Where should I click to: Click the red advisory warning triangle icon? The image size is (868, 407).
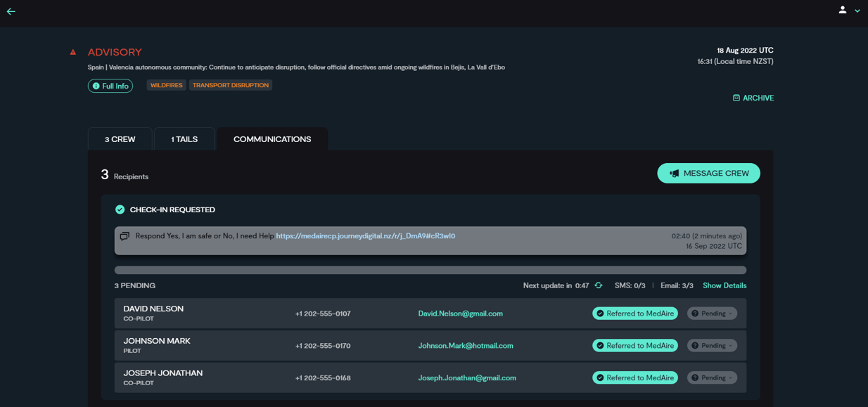click(73, 52)
